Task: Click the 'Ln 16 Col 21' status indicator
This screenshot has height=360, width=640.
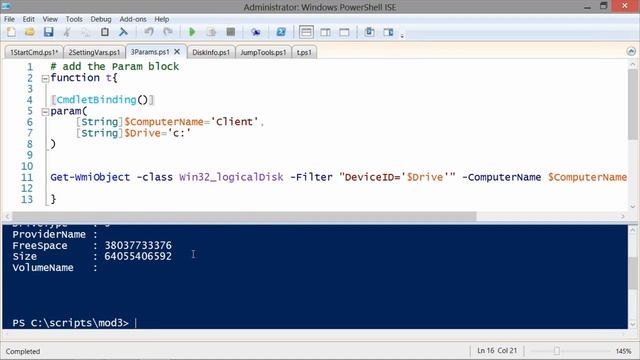Action: click(x=497, y=351)
